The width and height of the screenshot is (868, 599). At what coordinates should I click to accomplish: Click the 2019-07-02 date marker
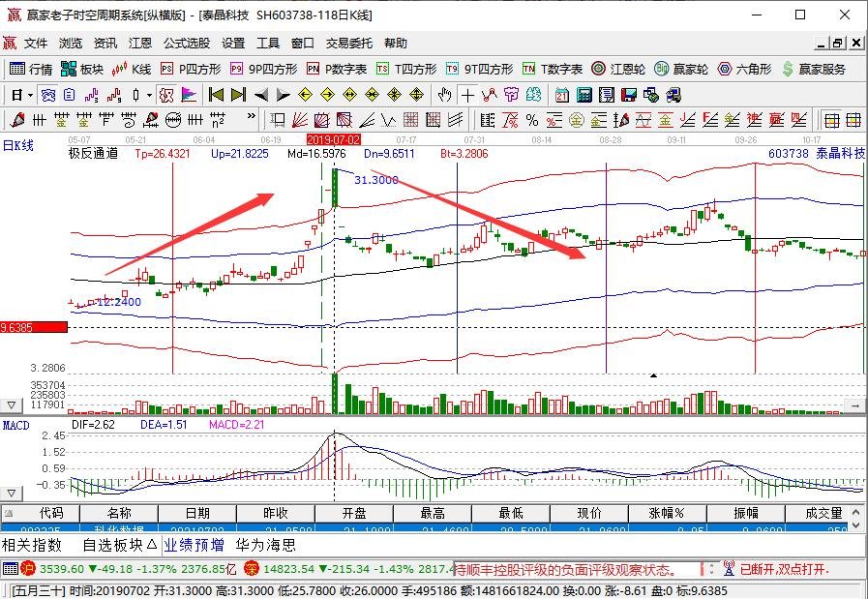[x=333, y=139]
